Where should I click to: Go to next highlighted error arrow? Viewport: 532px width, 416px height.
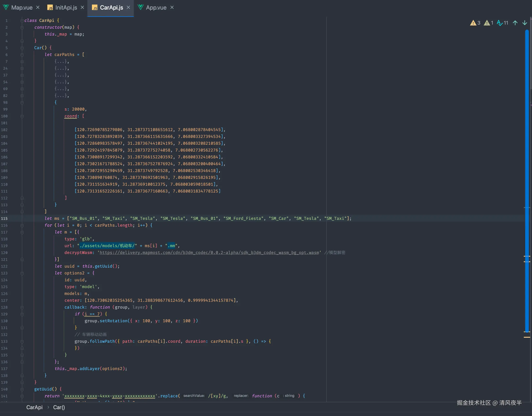click(525, 23)
